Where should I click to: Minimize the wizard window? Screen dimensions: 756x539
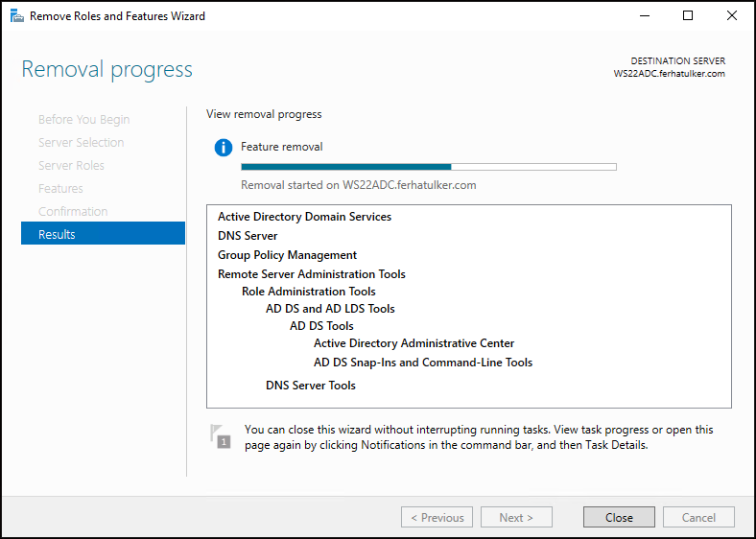645,16
